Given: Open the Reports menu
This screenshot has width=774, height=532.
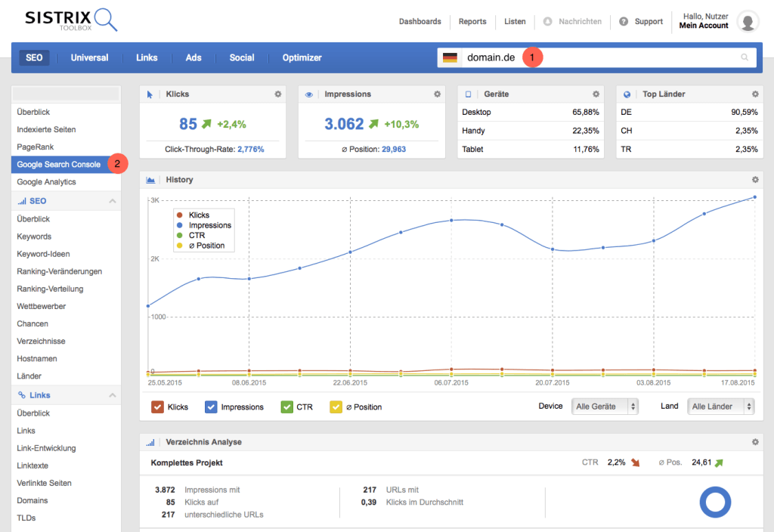Looking at the screenshot, I should [x=472, y=21].
